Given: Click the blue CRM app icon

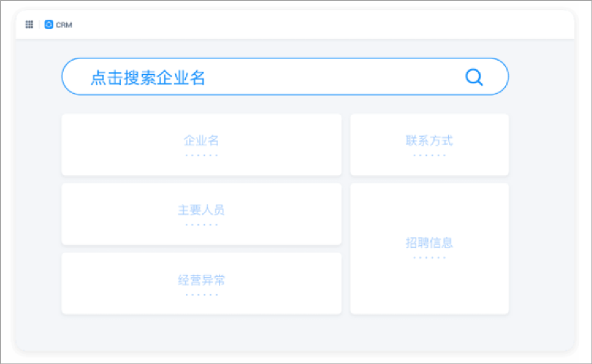Looking at the screenshot, I should [x=48, y=25].
